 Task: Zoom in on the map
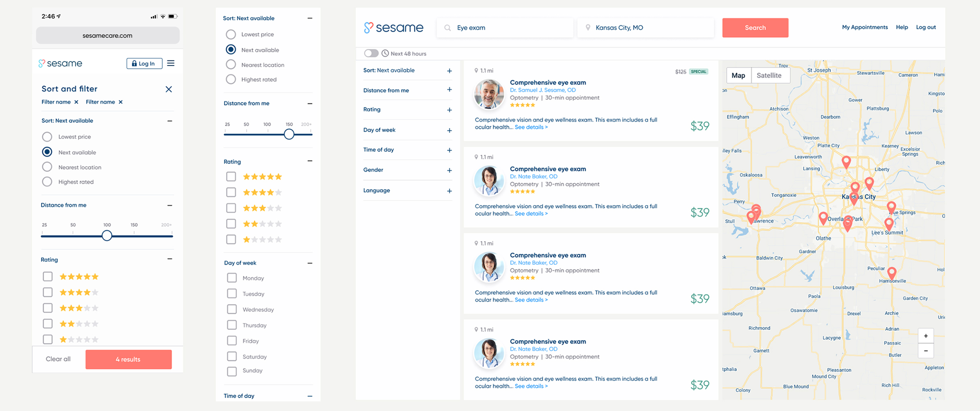[x=926, y=336]
